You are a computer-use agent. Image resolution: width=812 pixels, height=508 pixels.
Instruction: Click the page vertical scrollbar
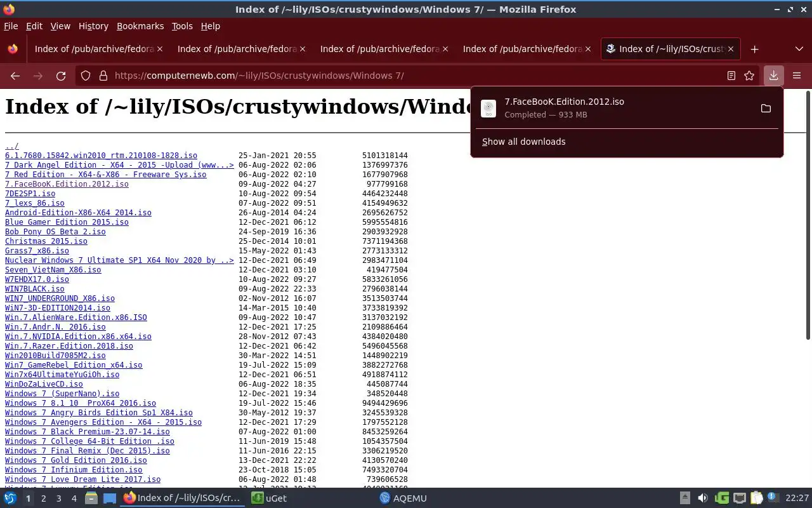click(808, 216)
